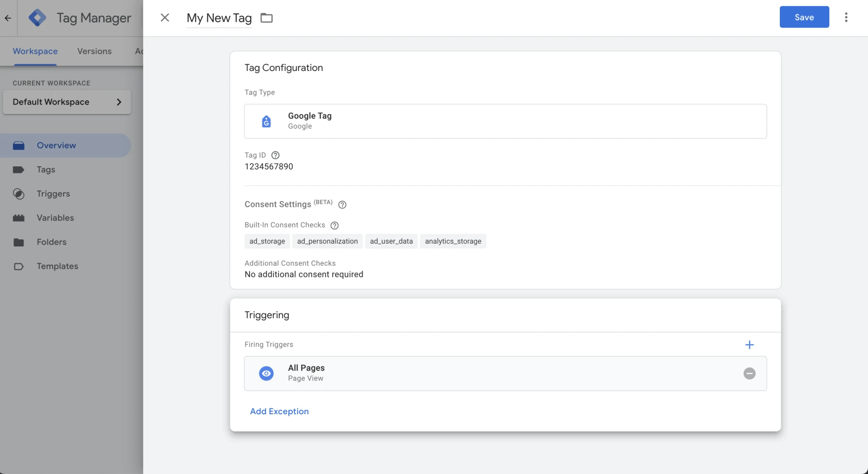Screen dimensions: 868x474
Task: Click the Tag Manager diamond logo
Action: pos(37,18)
